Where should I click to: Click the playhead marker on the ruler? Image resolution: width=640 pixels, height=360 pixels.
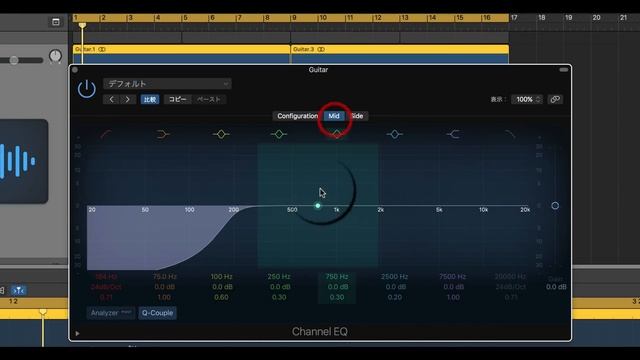[82, 26]
